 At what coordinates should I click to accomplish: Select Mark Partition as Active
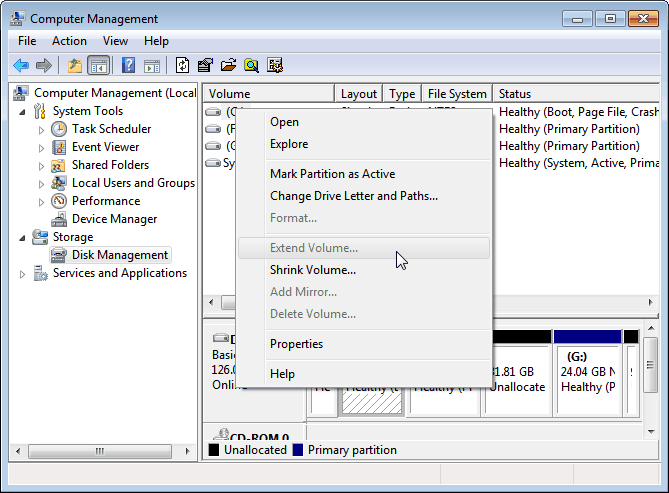point(364,174)
